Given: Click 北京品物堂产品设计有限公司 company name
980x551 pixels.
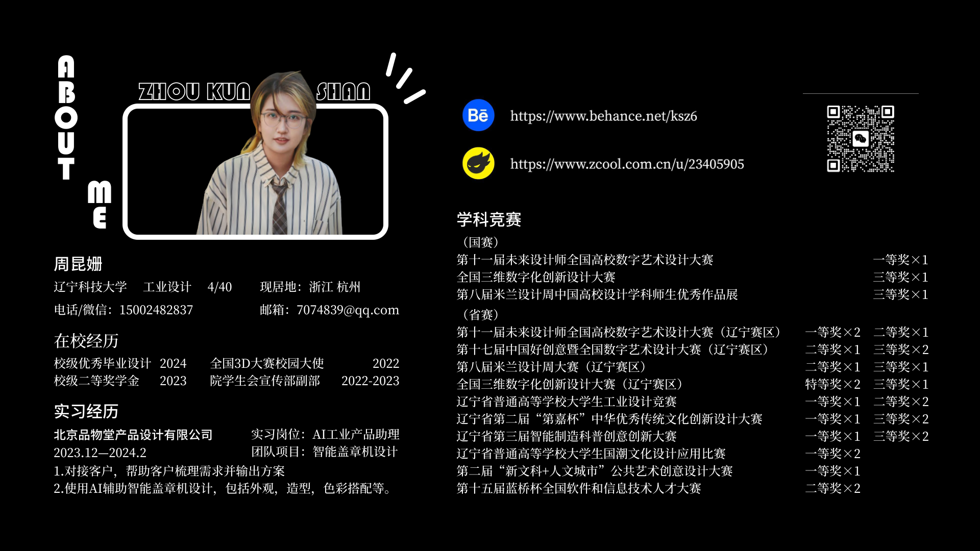Looking at the screenshot, I should 133,435.
